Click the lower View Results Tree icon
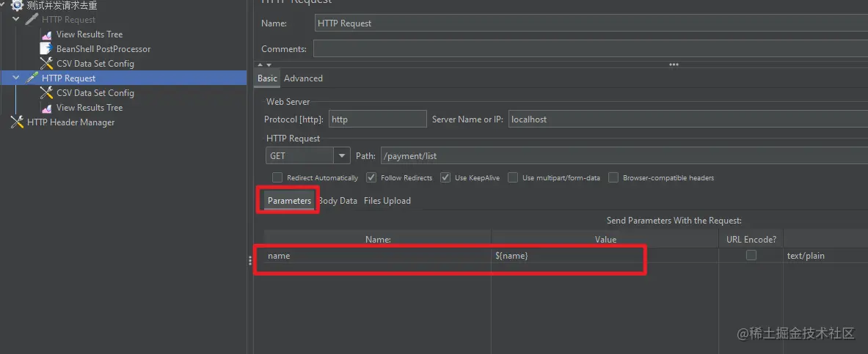This screenshot has width=868, height=354. (47, 108)
